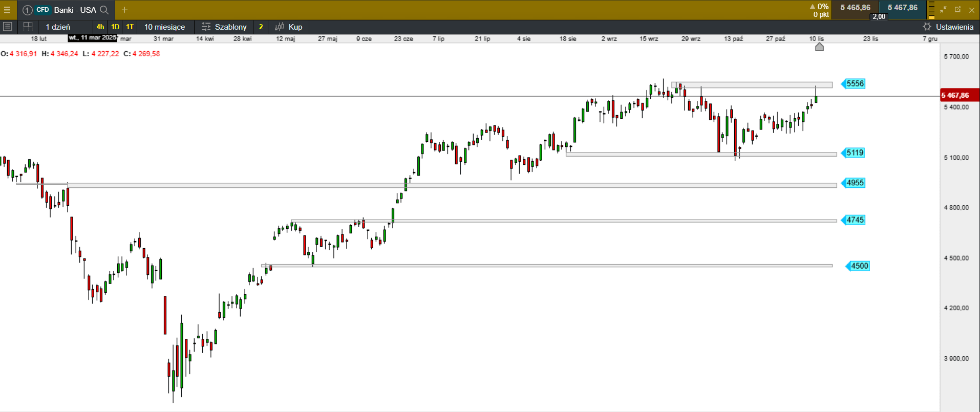The height and width of the screenshot is (412, 980).
Task: Click the buy price 5 467,86
Action: 902,8
